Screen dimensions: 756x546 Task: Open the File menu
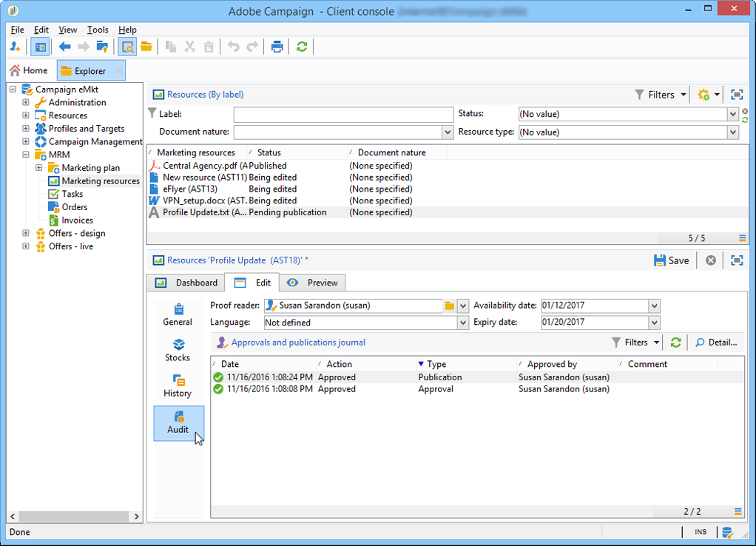point(17,30)
